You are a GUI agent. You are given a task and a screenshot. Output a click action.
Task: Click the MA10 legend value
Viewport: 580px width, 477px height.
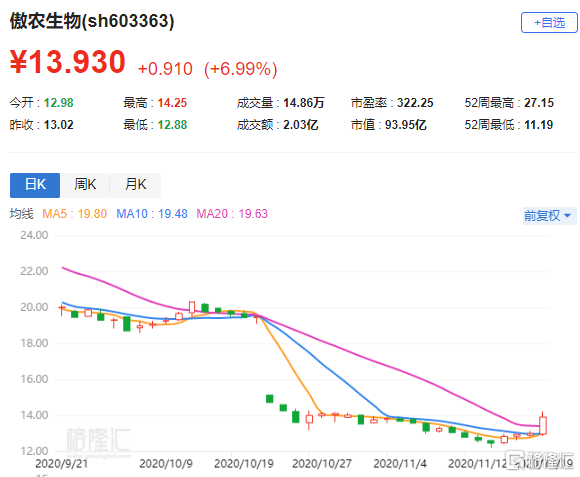pyautogui.click(x=152, y=214)
